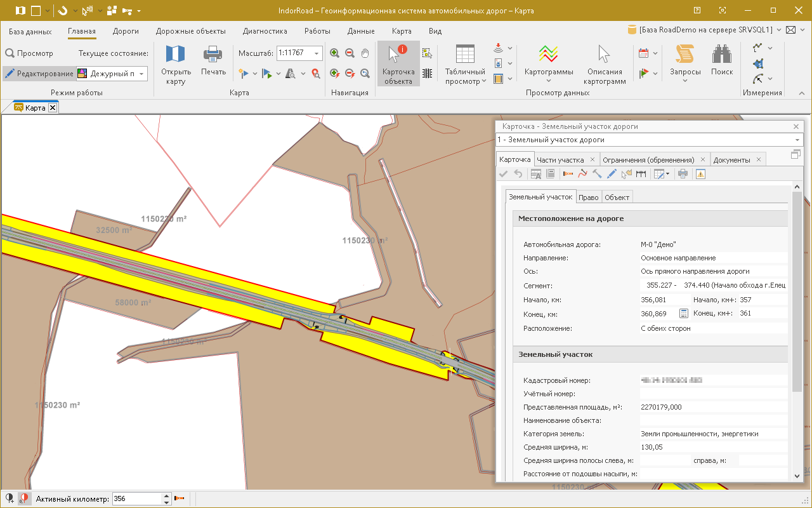
Task: Launch Поиск with binoculars icon
Action: pyautogui.click(x=722, y=62)
